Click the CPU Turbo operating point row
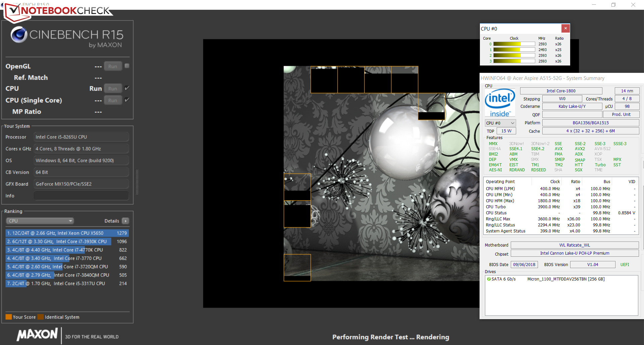Viewport: 644px width, 345px height. [x=560, y=207]
